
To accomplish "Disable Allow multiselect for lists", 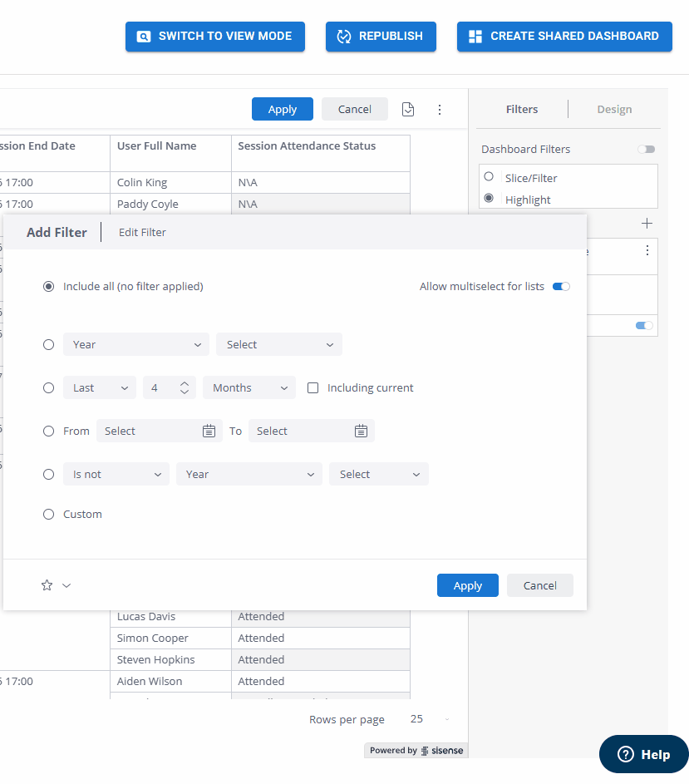I will tap(561, 285).
